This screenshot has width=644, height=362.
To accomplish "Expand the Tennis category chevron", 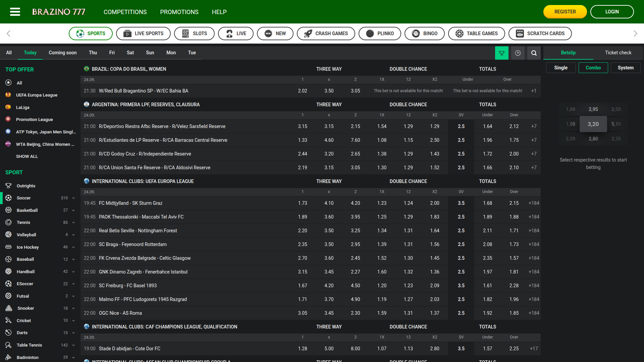I will point(73,223).
